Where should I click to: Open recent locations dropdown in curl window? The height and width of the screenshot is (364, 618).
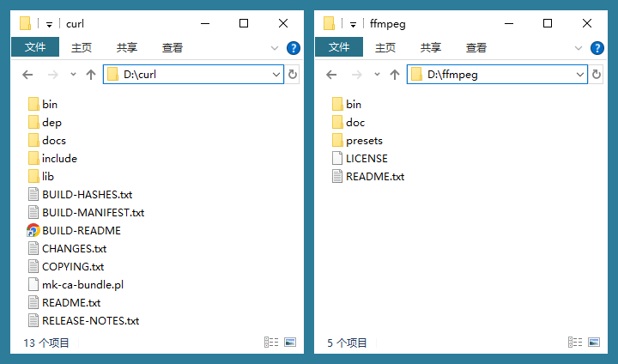[x=73, y=75]
